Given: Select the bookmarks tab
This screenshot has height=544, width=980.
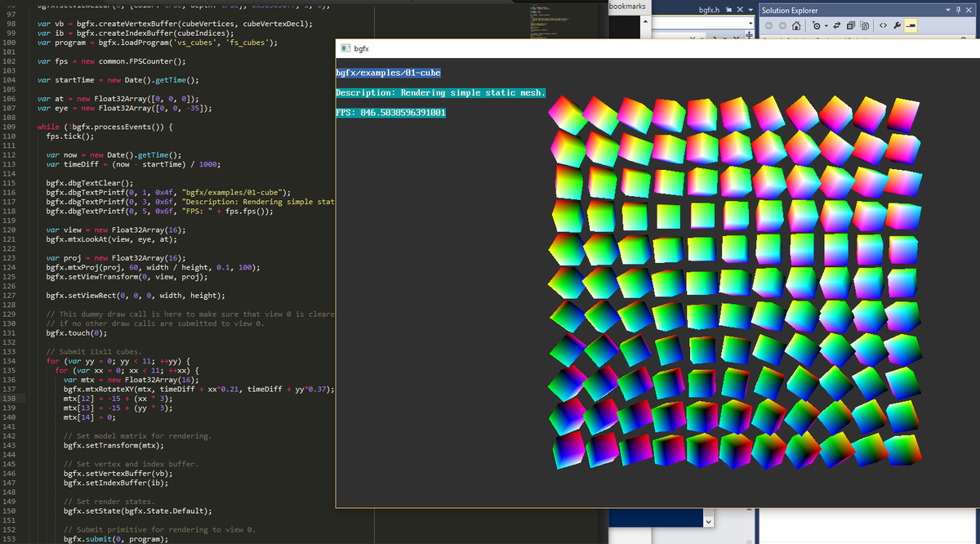Looking at the screenshot, I should click(x=628, y=6).
